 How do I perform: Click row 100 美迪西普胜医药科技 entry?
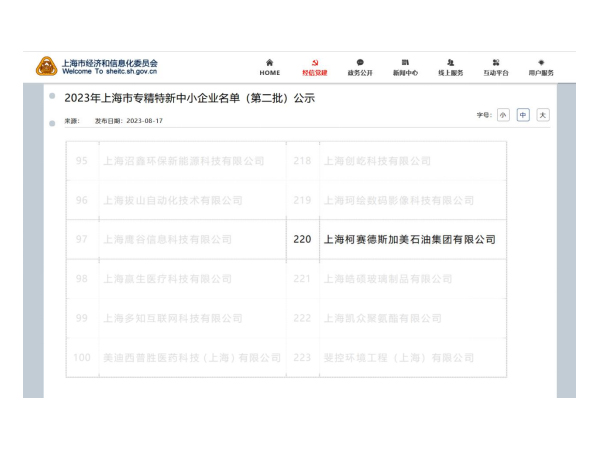point(192,357)
